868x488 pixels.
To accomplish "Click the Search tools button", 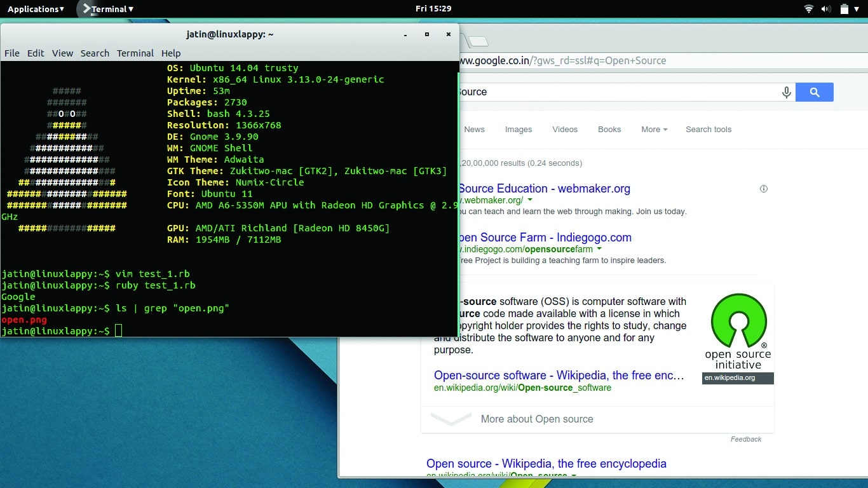I will click(709, 130).
